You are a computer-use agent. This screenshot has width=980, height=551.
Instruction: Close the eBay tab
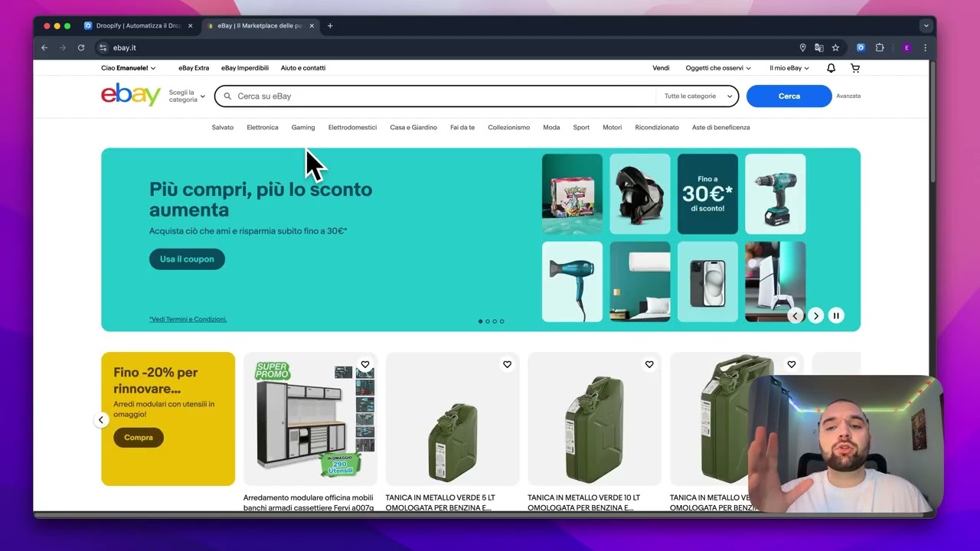pyautogui.click(x=312, y=26)
